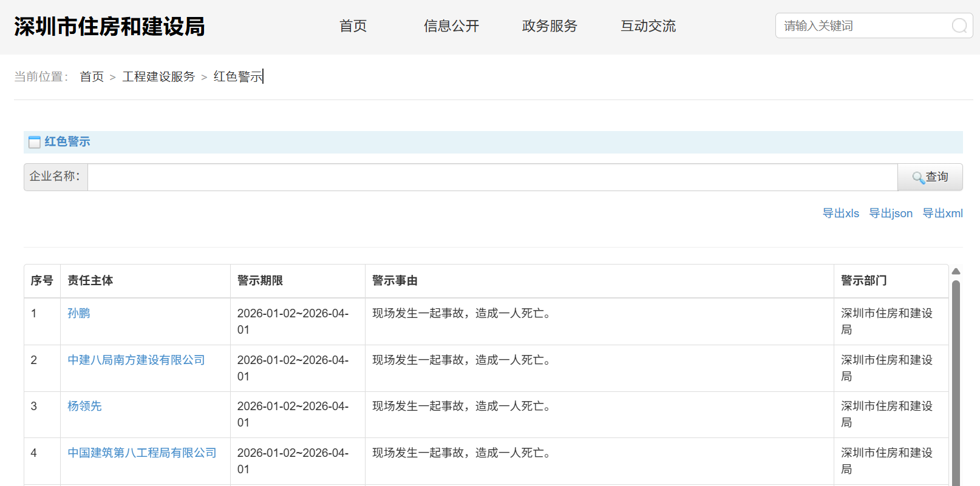Open 中建八局南方建设有限公司 link
Screen dimensions: 980x486
click(136, 360)
